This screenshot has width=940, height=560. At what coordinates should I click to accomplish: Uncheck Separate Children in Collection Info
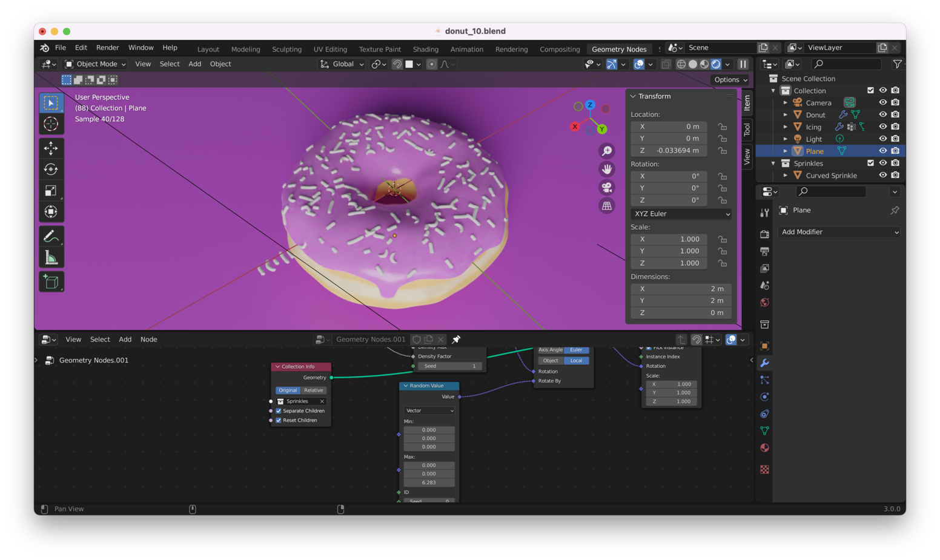click(x=279, y=411)
